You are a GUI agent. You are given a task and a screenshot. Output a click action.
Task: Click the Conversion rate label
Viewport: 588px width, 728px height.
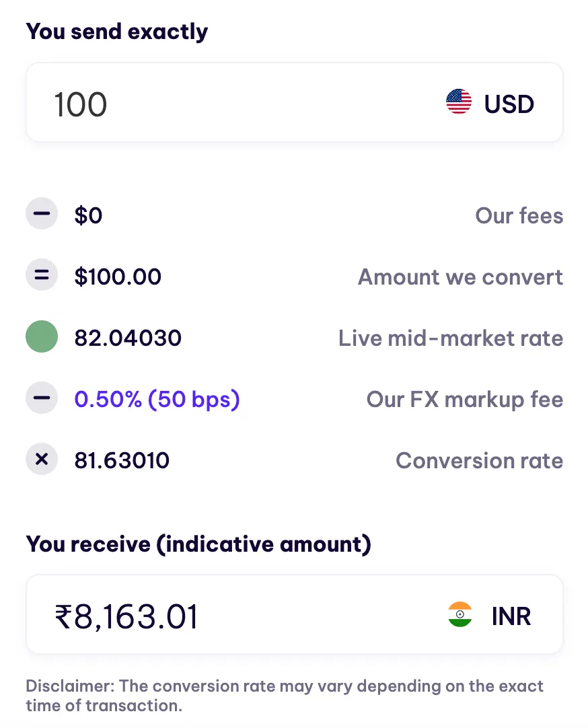(480, 461)
